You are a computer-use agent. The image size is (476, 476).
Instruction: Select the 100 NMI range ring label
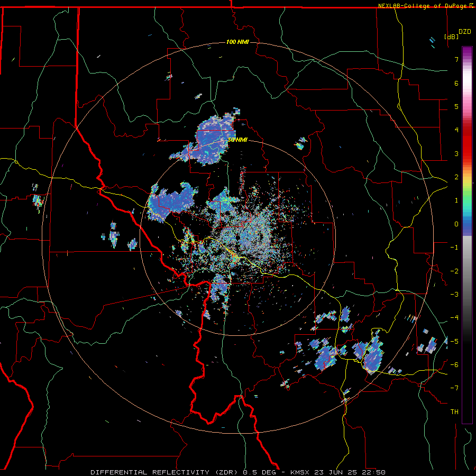237,42
